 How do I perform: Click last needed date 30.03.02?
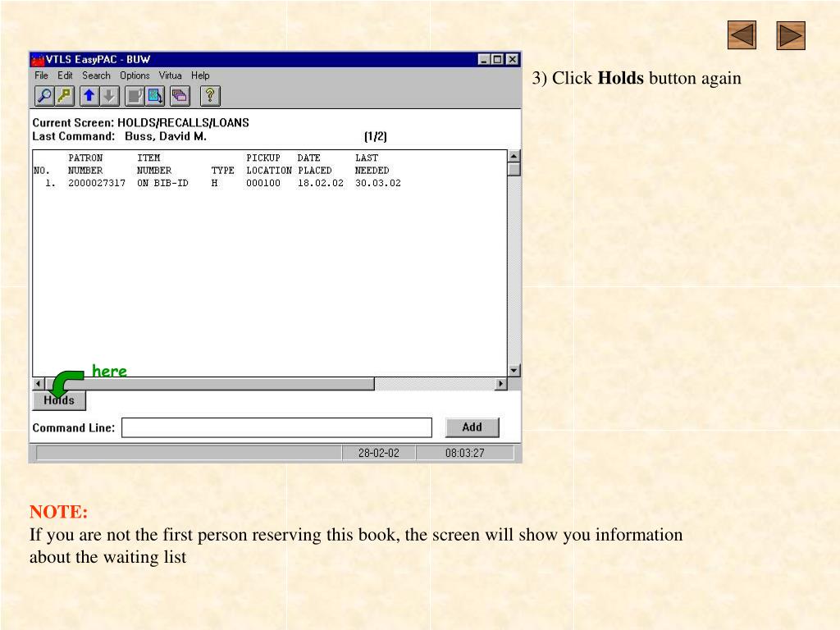coord(377,183)
